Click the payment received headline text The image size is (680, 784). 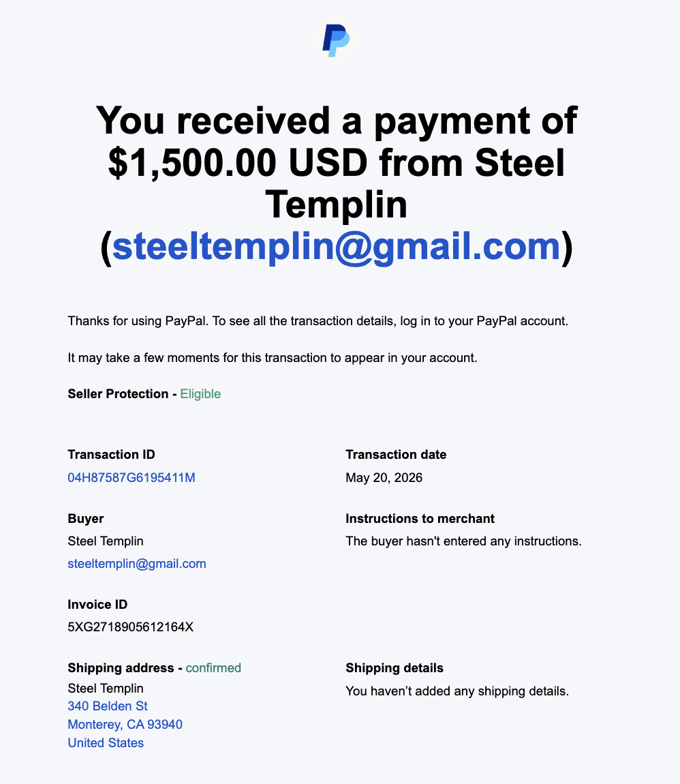(x=337, y=184)
